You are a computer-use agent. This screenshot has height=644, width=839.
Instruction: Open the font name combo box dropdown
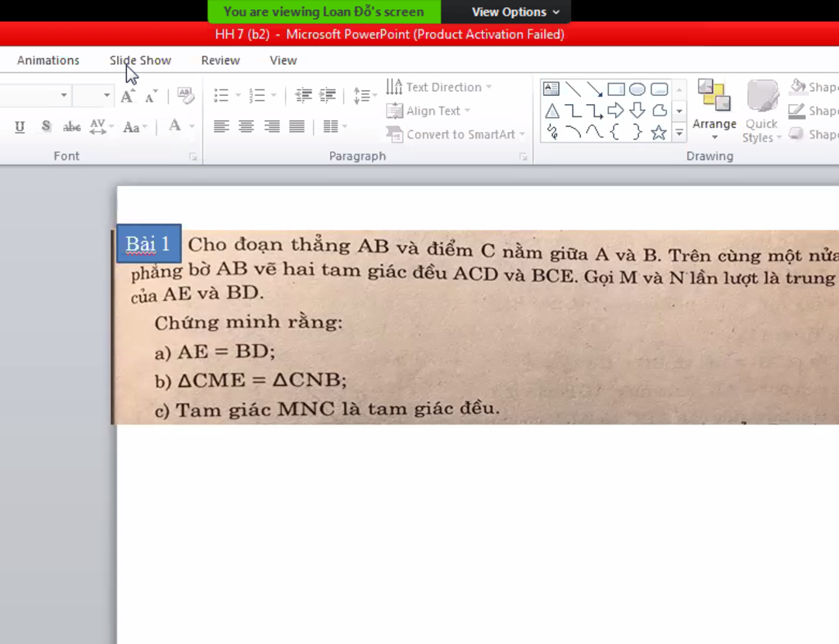point(64,95)
